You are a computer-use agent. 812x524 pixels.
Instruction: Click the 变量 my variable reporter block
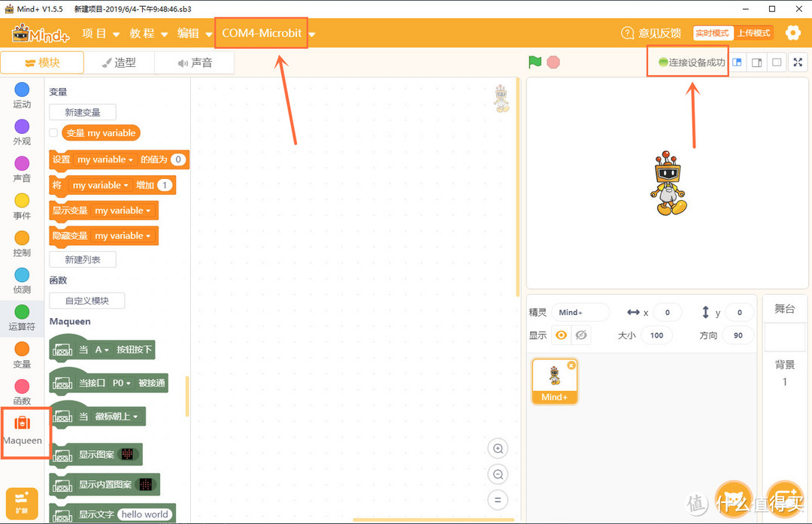101,133
